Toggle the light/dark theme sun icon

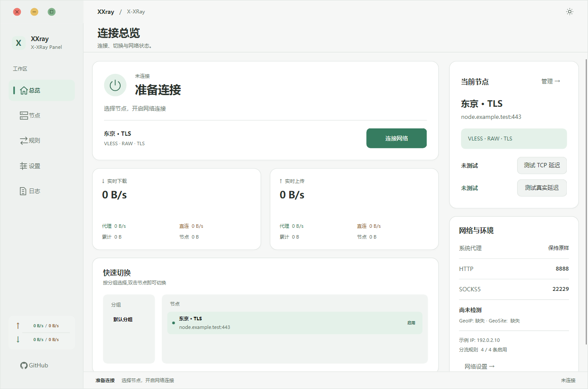569,12
